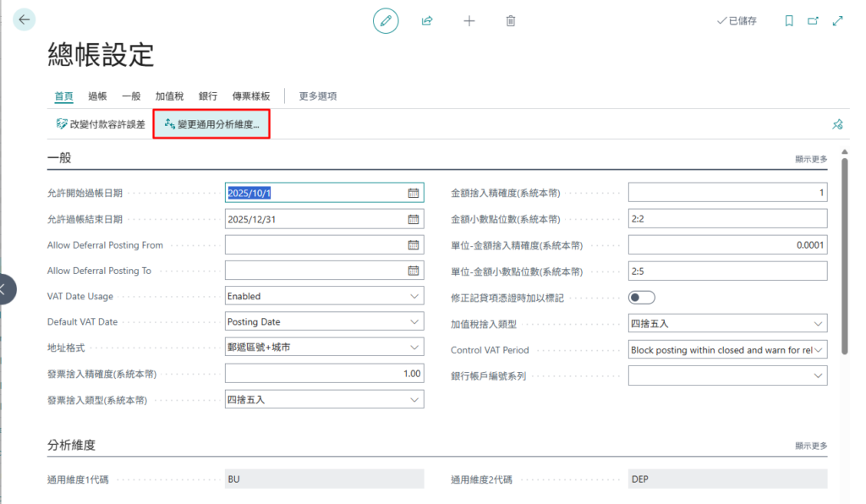Go back using the back arrow button
Screen dimensions: 866x504
(24, 20)
